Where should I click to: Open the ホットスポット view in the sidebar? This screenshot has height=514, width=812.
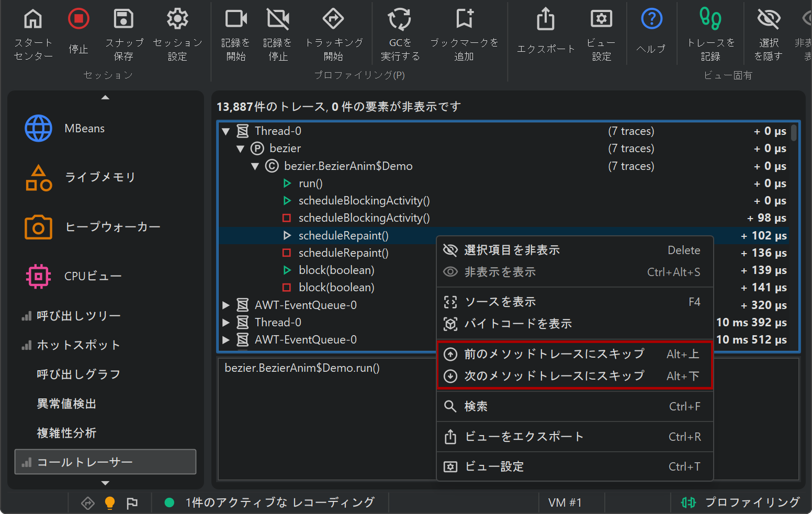(x=78, y=345)
